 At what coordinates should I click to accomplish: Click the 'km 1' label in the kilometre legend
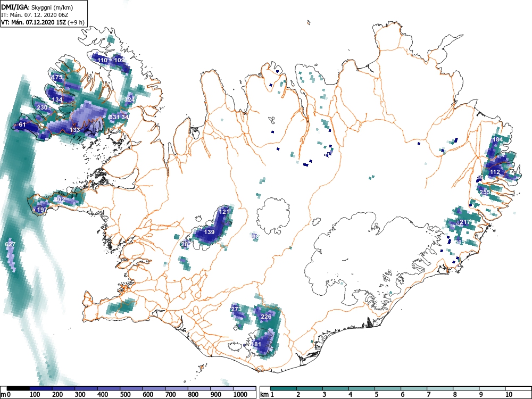[x=268, y=395]
